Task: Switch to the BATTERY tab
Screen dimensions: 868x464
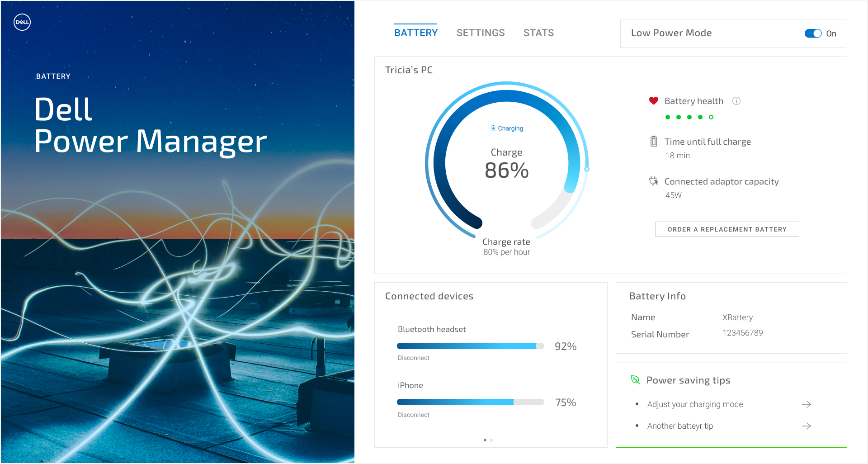Action: (416, 33)
